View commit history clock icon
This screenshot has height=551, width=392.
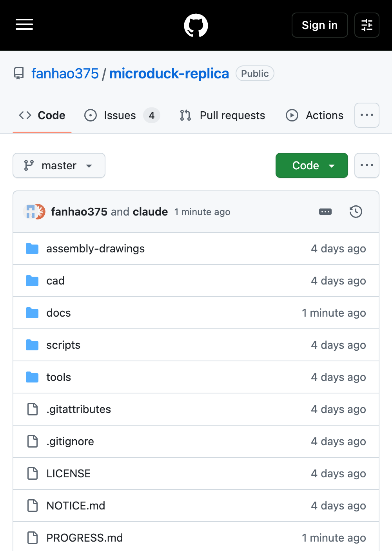356,212
